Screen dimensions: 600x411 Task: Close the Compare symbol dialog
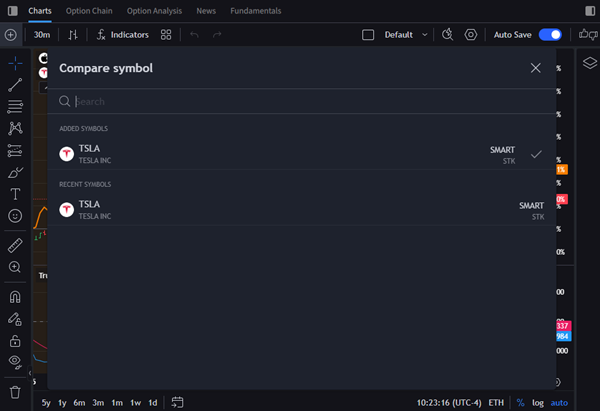(x=535, y=68)
